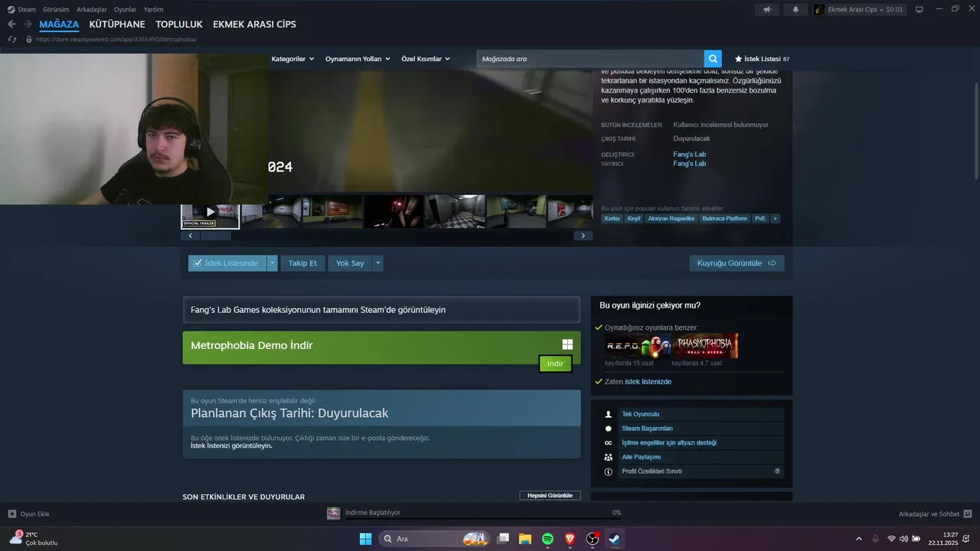Select the Korku tag
Image resolution: width=980 pixels, height=551 pixels.
[612, 218]
